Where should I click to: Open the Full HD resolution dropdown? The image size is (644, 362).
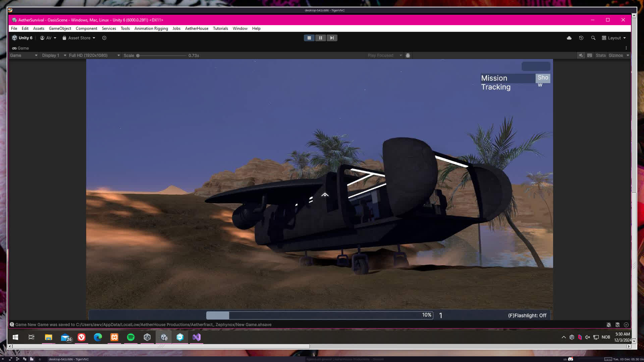94,55
